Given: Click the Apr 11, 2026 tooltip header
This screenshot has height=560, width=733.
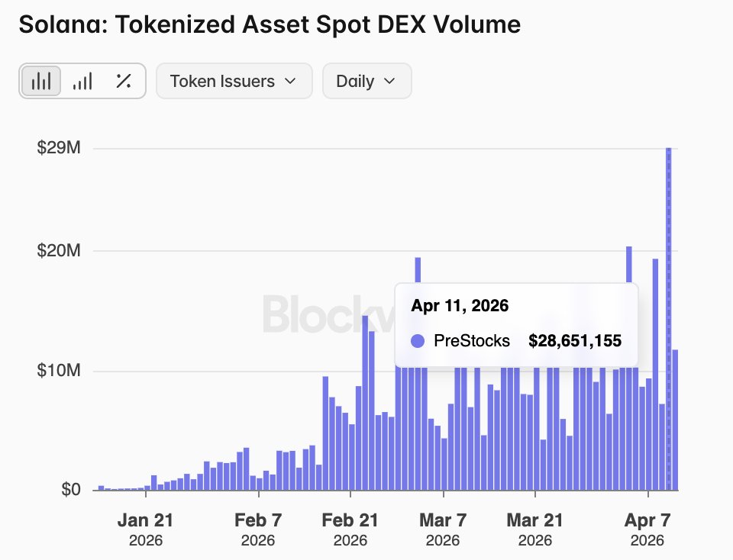Looking at the screenshot, I should pos(459,305).
